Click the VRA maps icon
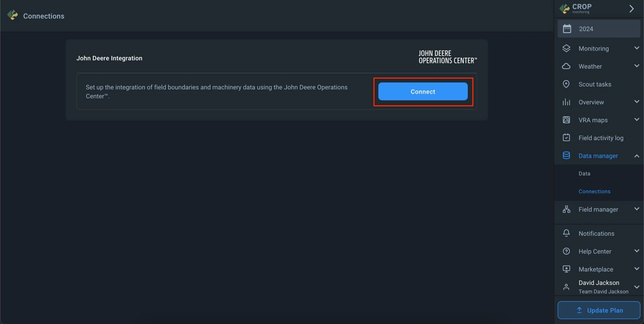 (x=566, y=120)
